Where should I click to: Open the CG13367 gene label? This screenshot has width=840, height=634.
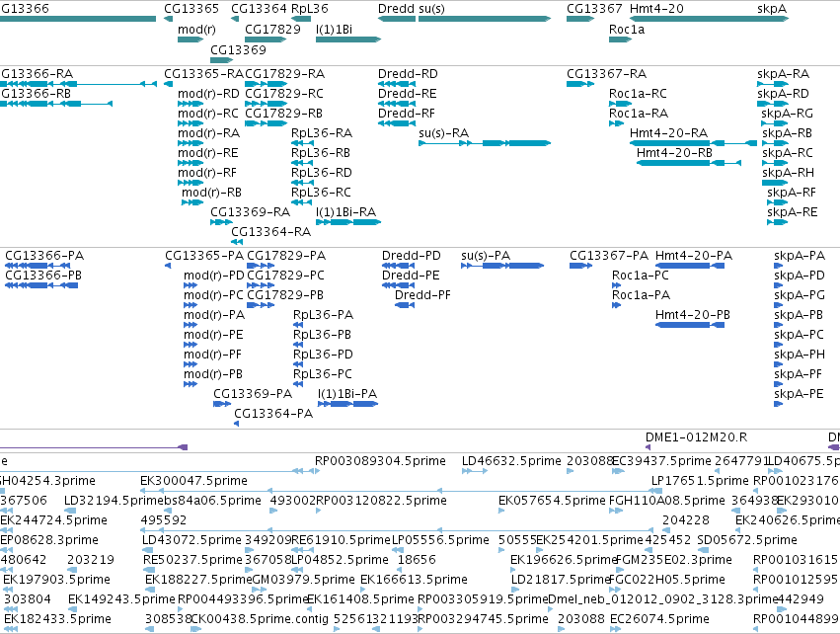594,9
